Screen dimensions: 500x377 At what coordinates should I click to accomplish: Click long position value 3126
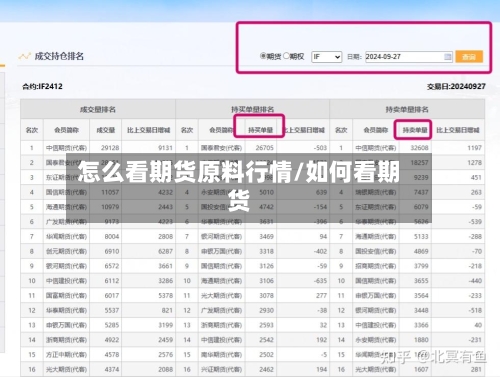click(x=266, y=266)
